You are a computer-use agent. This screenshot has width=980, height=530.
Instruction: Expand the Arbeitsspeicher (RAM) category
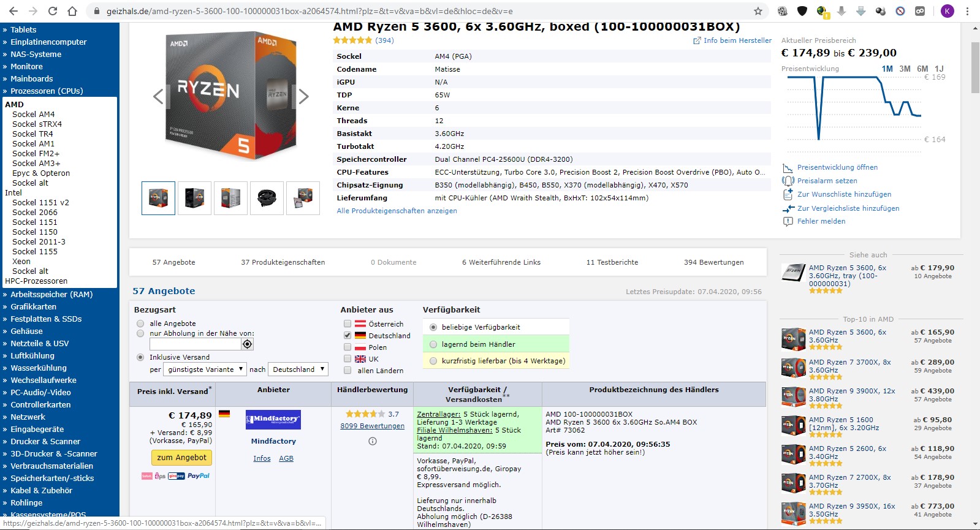51,294
